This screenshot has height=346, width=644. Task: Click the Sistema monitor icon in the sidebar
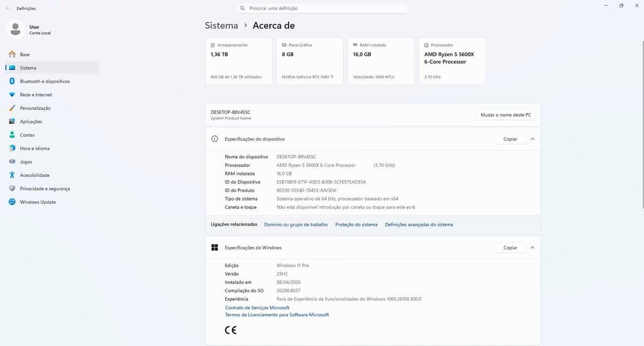tap(12, 68)
